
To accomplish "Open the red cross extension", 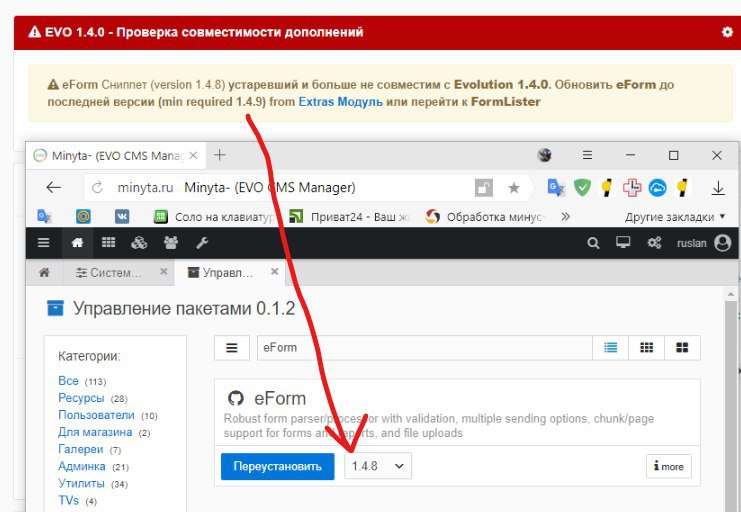I will (x=632, y=188).
